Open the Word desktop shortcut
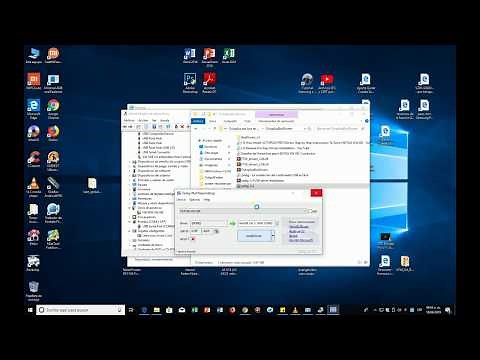The width and height of the screenshot is (480, 360). coord(190,56)
